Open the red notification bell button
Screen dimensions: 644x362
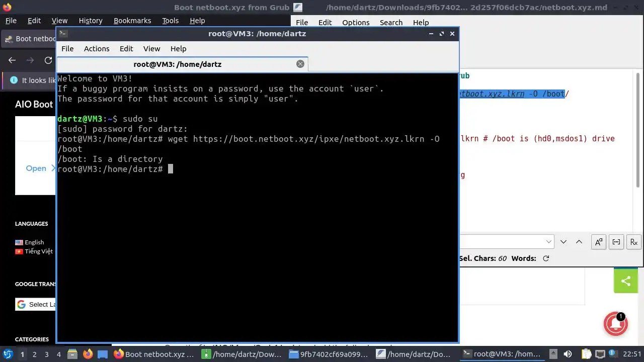[615, 324]
